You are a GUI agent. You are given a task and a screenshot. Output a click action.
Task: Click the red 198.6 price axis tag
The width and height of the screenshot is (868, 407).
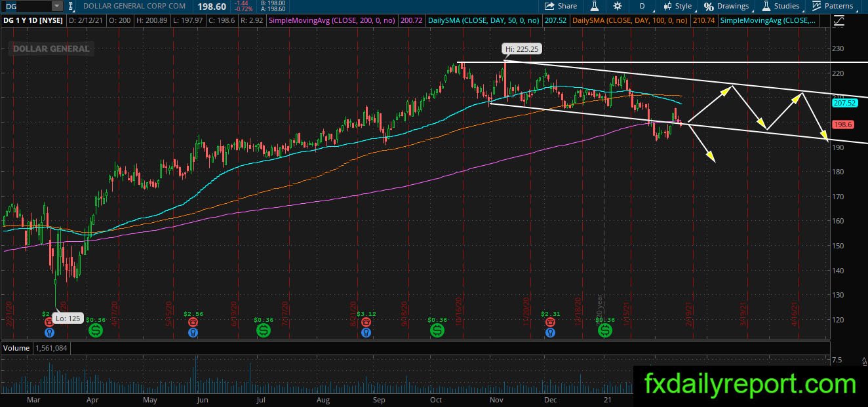[x=842, y=125]
